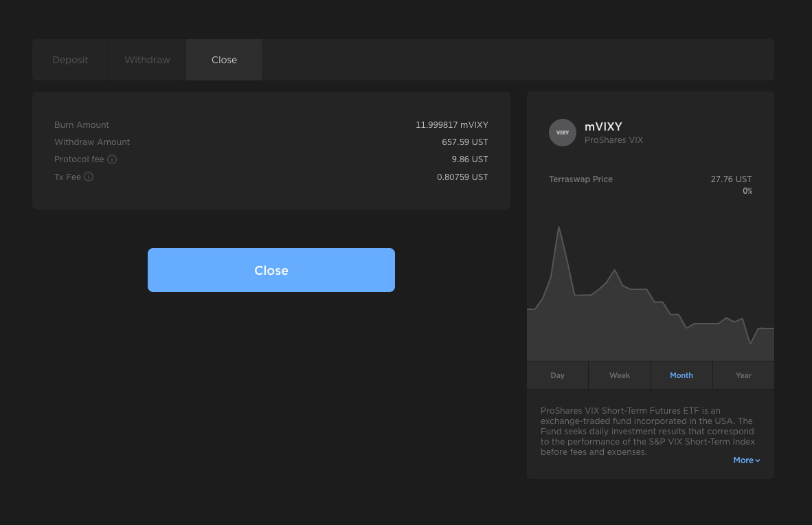Image resolution: width=812 pixels, height=525 pixels.
Task: Switch to the Deposit tab
Action: [70, 60]
